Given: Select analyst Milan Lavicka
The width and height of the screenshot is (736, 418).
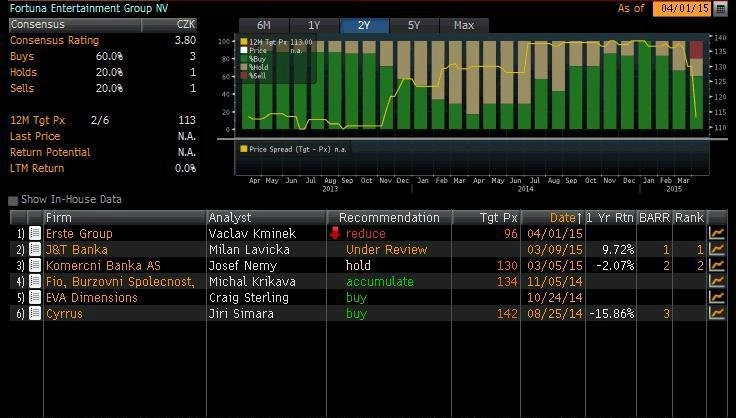Looking at the screenshot, I should click(249, 249).
